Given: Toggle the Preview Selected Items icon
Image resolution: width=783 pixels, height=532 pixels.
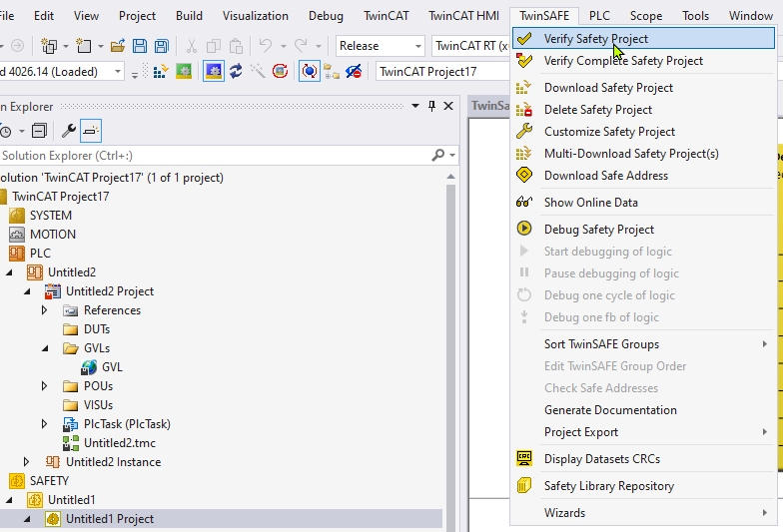Looking at the screenshot, I should click(x=90, y=131).
